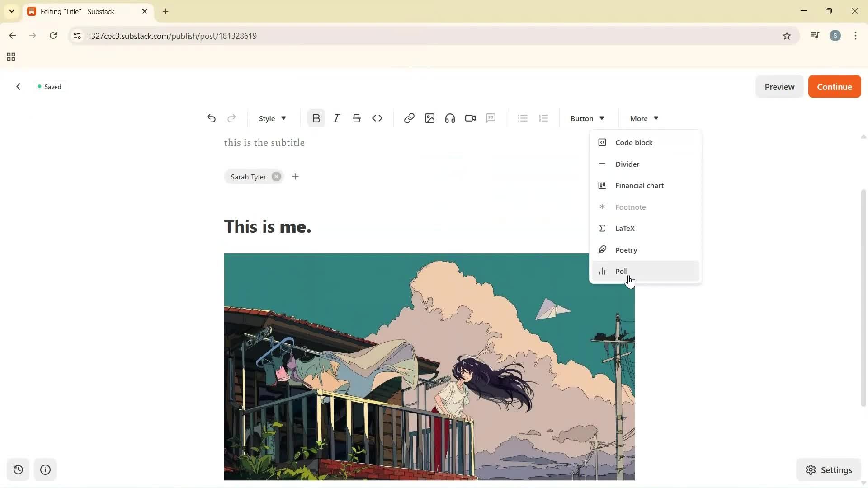Image resolution: width=868 pixels, height=488 pixels.
Task: Insert an image into the post
Action: [429, 118]
